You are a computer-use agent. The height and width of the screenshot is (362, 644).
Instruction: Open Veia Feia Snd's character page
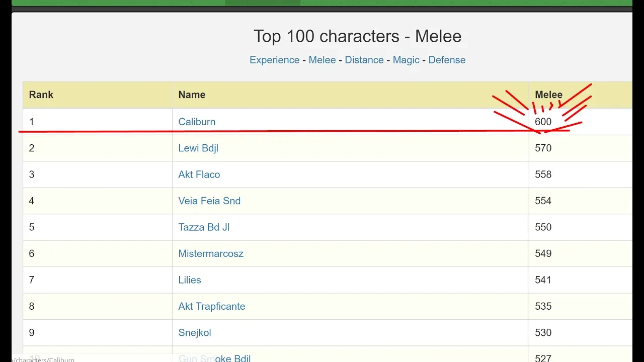pos(209,201)
